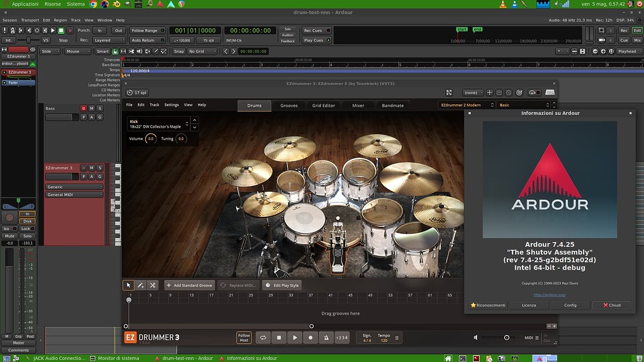
Task: Open the plugin preset (none) dropdown
Action: coord(473,93)
